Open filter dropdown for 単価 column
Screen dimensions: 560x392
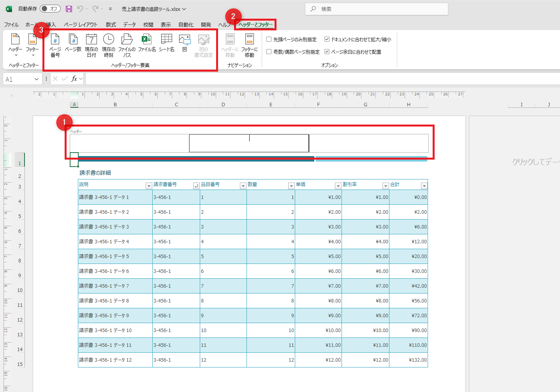click(338, 186)
